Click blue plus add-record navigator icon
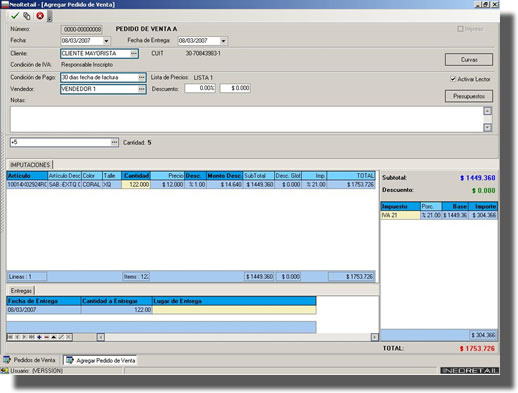 click(x=39, y=337)
